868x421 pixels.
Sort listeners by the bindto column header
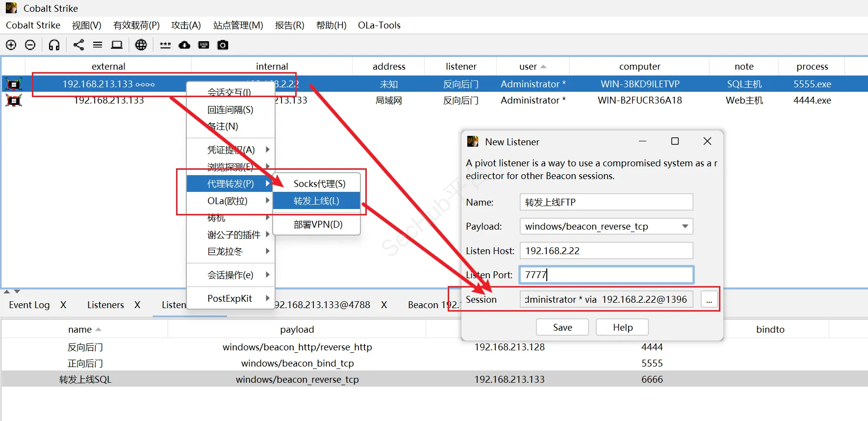click(x=770, y=329)
